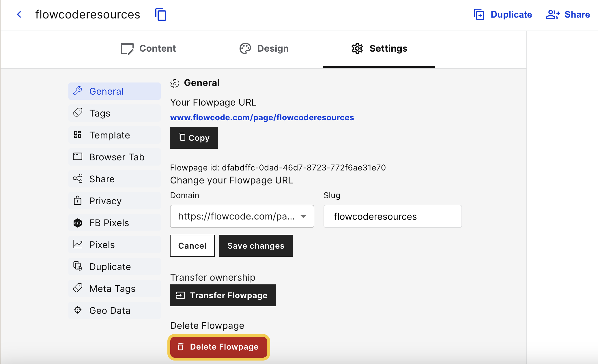Click the flowcoderesources page title
Image resolution: width=598 pixels, height=364 pixels.
tap(87, 14)
